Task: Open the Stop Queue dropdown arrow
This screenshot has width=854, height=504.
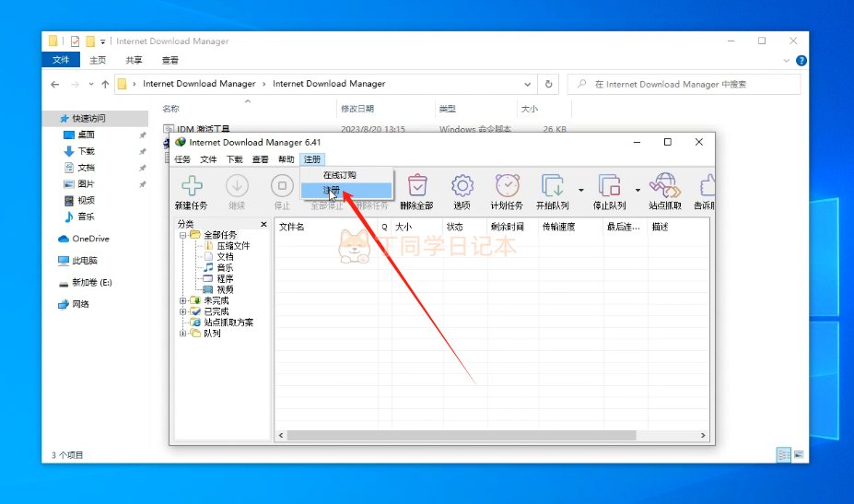Action: [638, 190]
